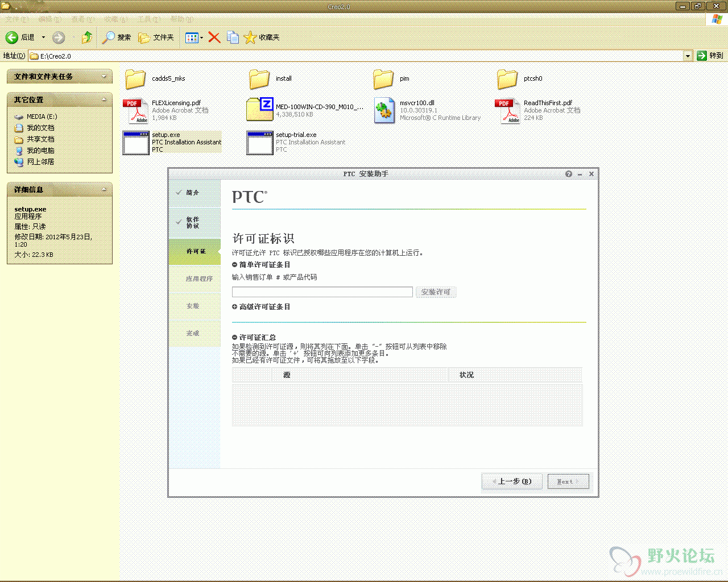This screenshot has height=582, width=728.
Task: Click the red Delete X icon
Action: [214, 38]
